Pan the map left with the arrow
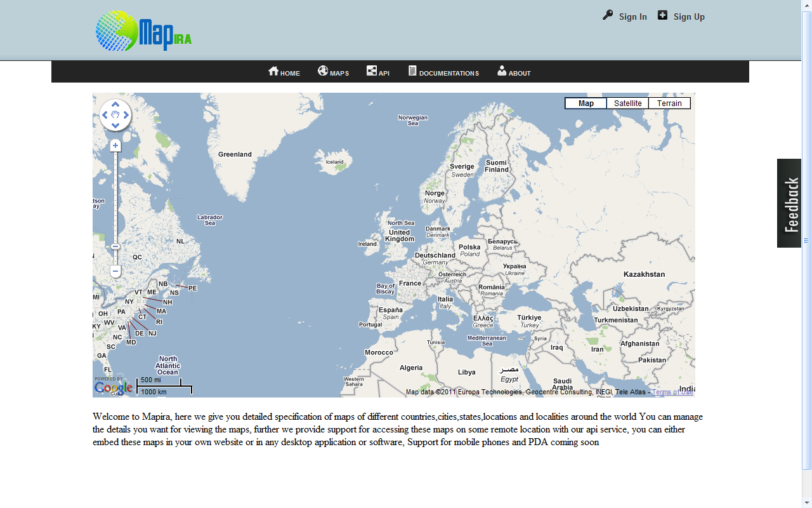This screenshot has height=508, width=812. (105, 115)
